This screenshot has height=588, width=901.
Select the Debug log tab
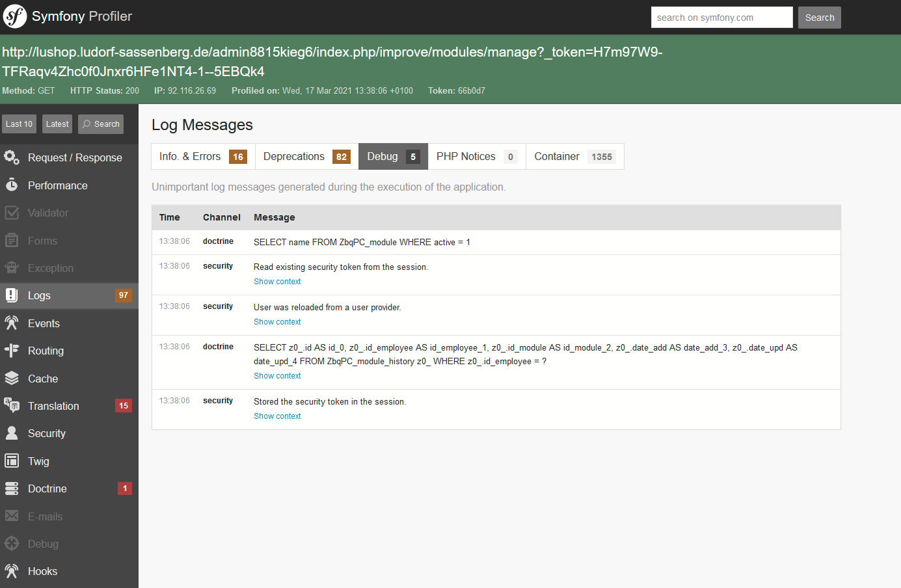tap(393, 157)
